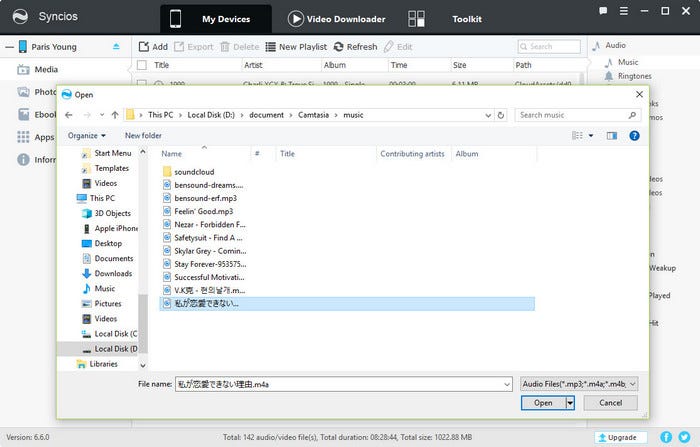This screenshot has height=447, width=700.
Task: Click New Playlist in Syncios toolbar
Action: (x=296, y=46)
